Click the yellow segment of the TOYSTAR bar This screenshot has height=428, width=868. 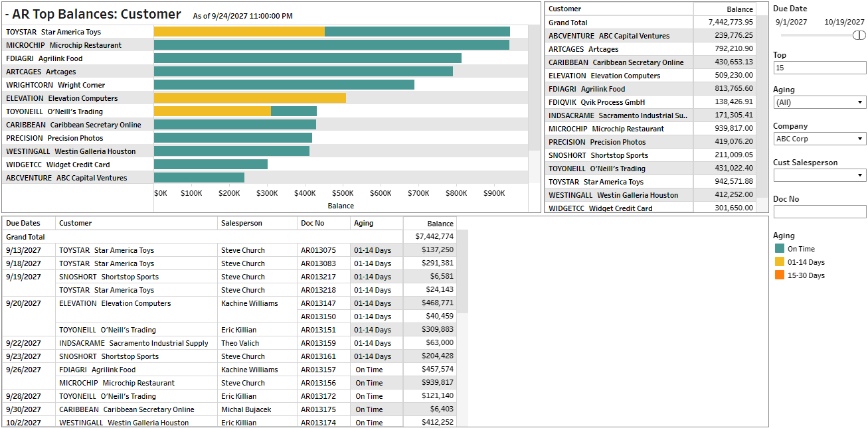click(239, 32)
